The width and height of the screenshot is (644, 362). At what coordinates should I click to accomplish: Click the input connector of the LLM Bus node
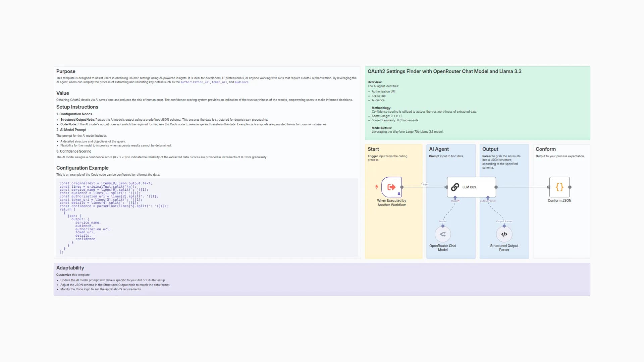[x=447, y=187]
